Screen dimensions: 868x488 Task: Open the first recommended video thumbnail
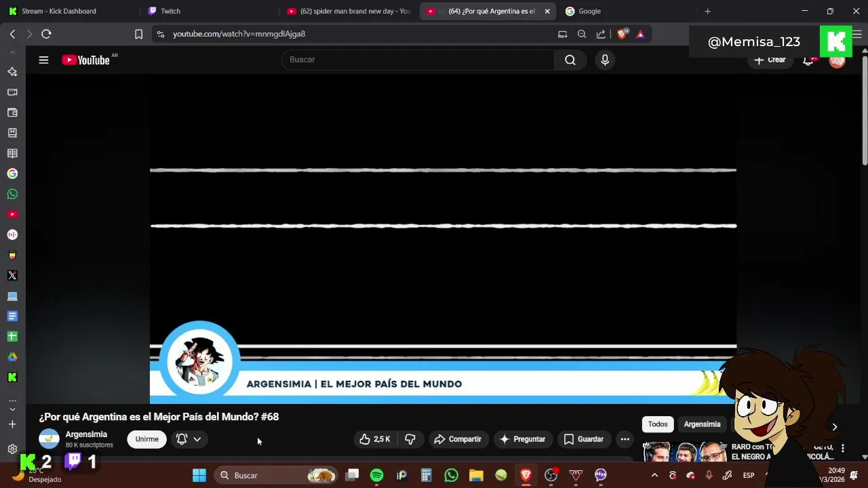[685, 451]
